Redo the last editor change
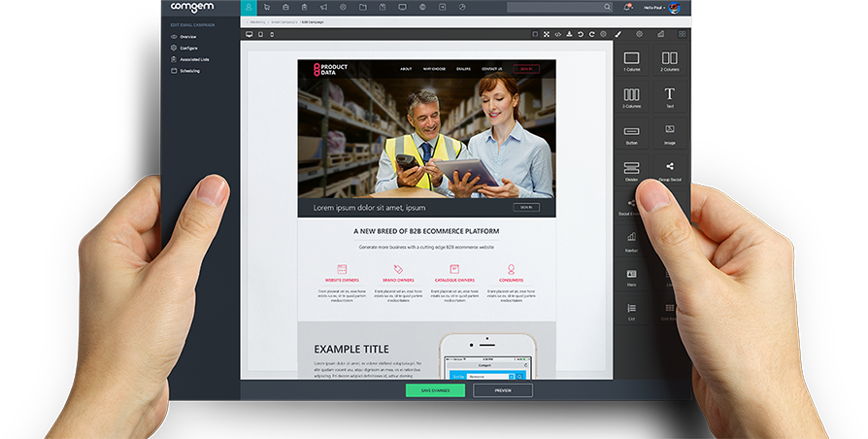This screenshot has height=439, width=868. (591, 34)
